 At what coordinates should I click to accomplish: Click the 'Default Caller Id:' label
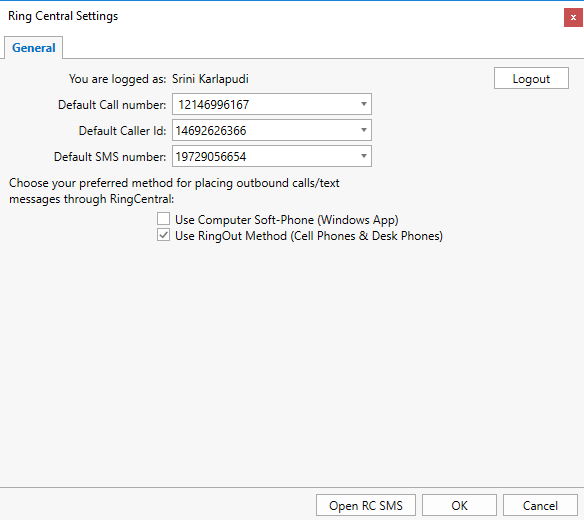coord(123,131)
